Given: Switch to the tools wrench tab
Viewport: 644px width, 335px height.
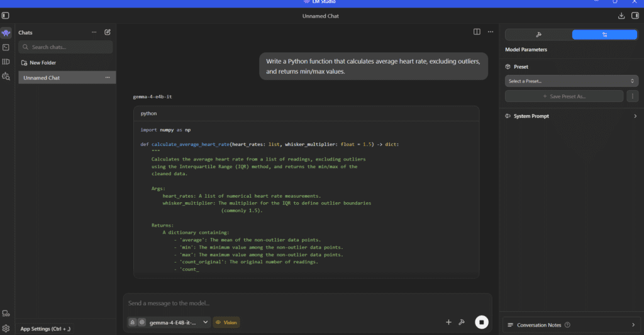Looking at the screenshot, I should (538, 35).
